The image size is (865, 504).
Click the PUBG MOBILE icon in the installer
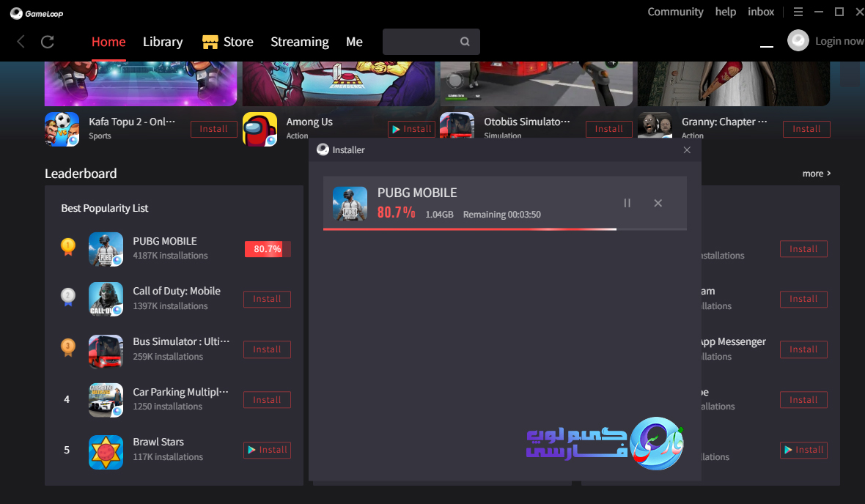(350, 203)
